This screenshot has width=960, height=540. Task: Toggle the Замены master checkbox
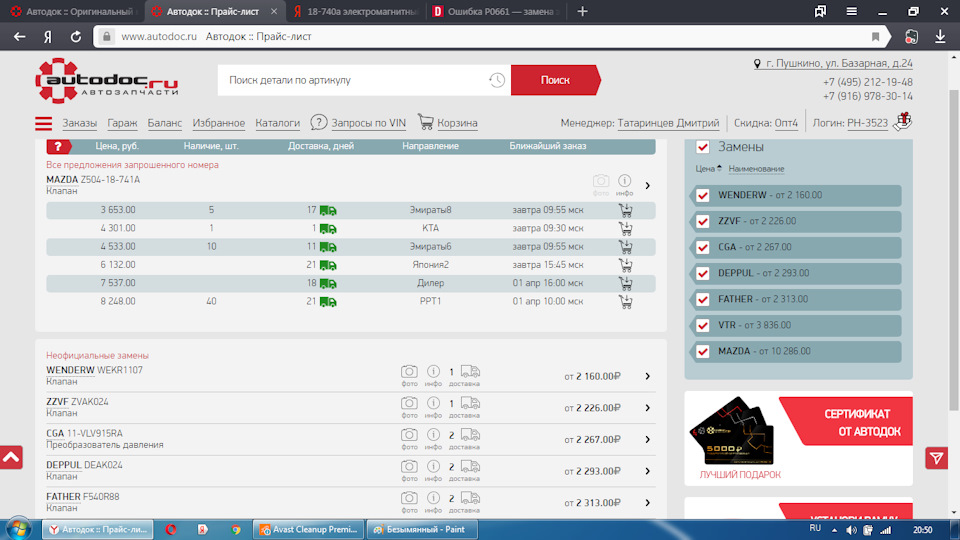pos(703,147)
